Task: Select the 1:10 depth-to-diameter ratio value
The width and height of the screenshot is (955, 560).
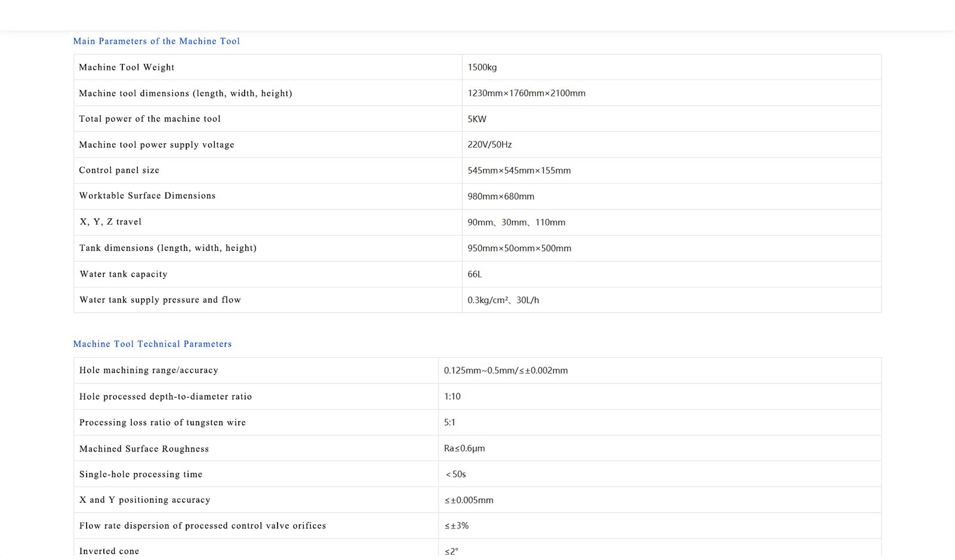Action: click(x=452, y=397)
